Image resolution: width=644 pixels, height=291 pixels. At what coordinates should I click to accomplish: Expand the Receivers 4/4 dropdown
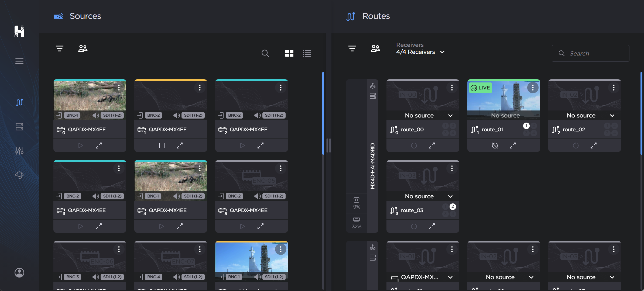(442, 52)
